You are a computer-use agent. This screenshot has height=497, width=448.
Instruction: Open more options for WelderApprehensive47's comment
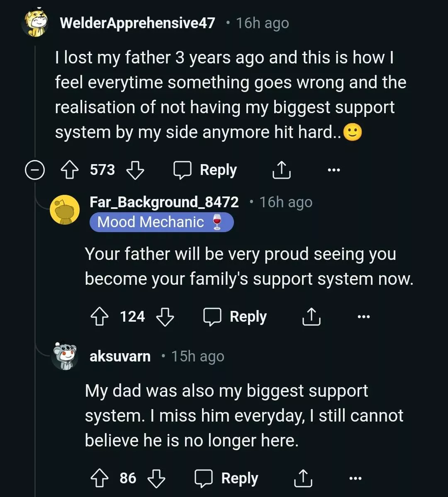click(334, 170)
